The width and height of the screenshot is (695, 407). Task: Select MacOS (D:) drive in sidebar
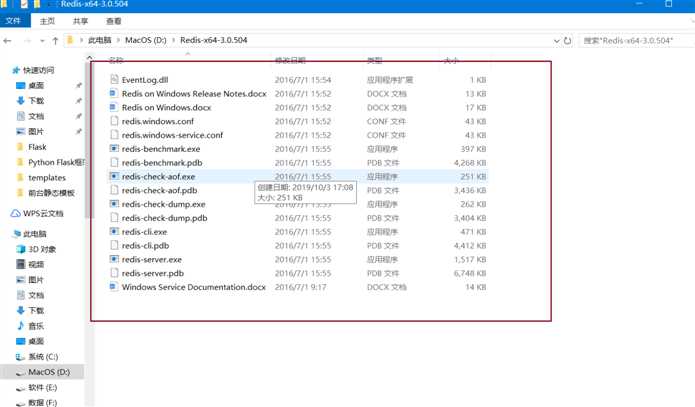pos(49,372)
